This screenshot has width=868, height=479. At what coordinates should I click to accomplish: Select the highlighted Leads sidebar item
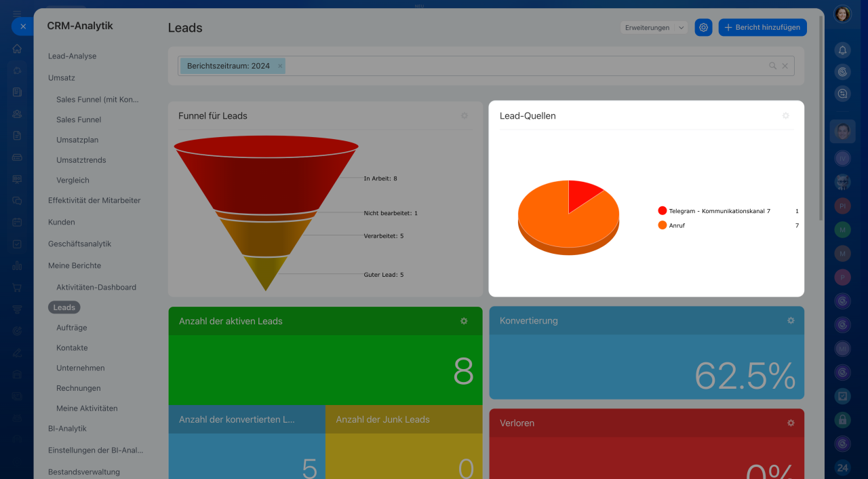click(x=64, y=307)
